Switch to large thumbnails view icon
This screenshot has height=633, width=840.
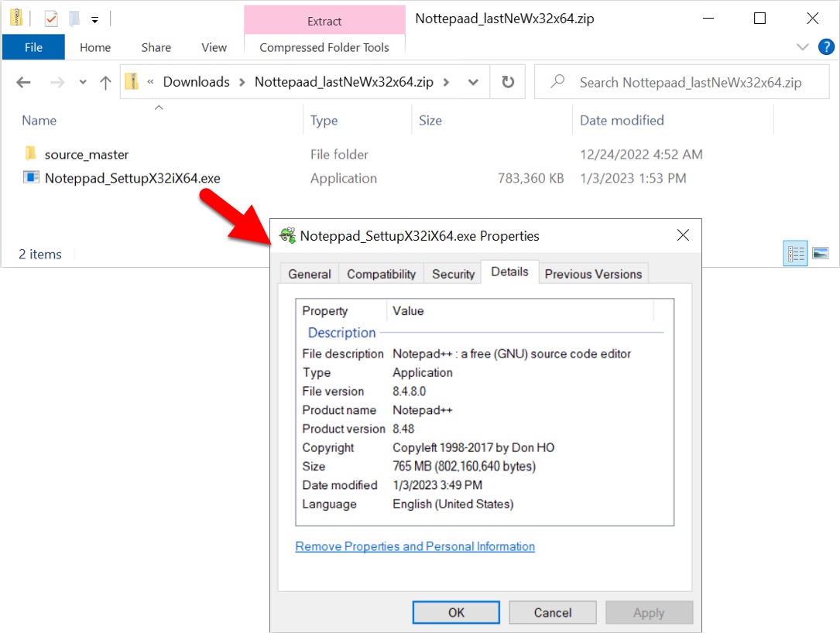[820, 253]
